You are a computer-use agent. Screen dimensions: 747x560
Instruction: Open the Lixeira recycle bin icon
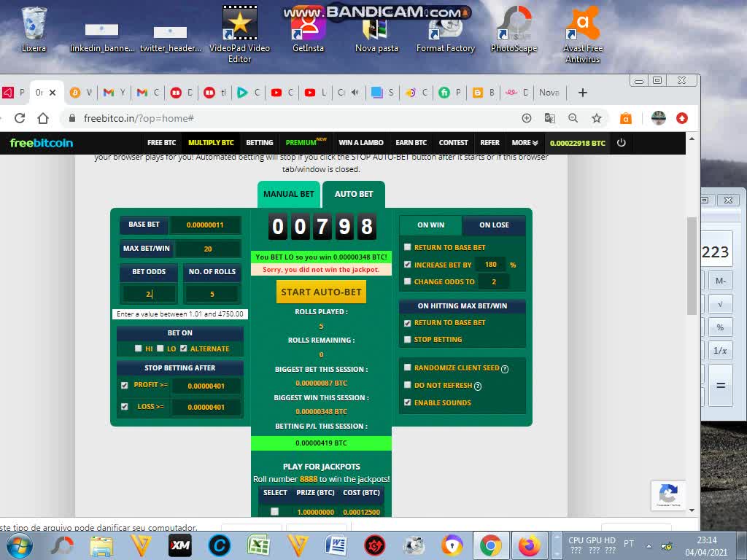34,29
